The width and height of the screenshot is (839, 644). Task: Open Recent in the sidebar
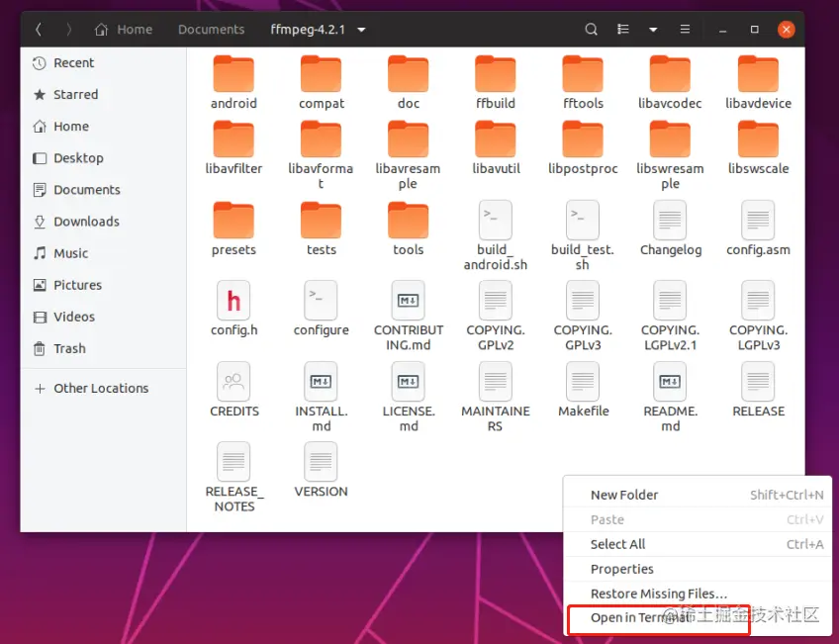click(103, 63)
